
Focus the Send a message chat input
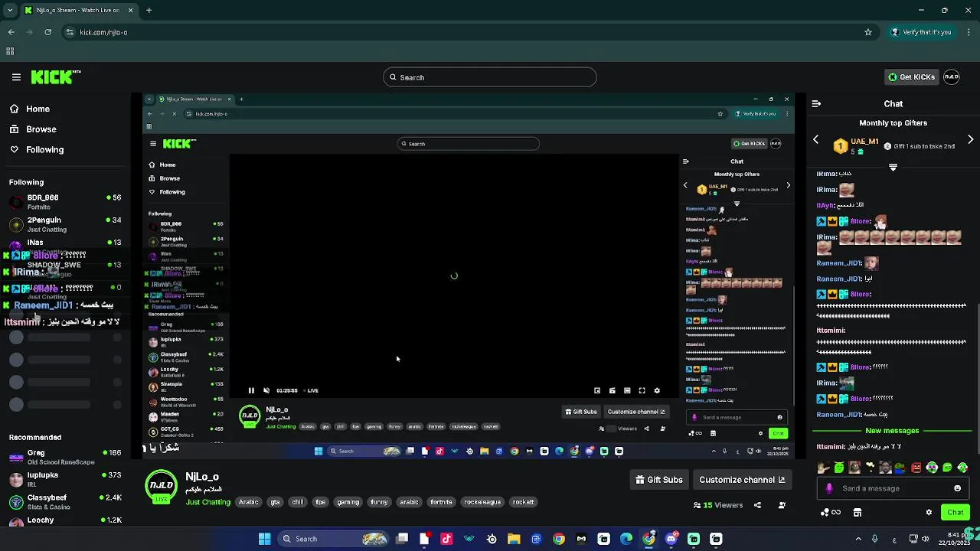[x=893, y=488]
